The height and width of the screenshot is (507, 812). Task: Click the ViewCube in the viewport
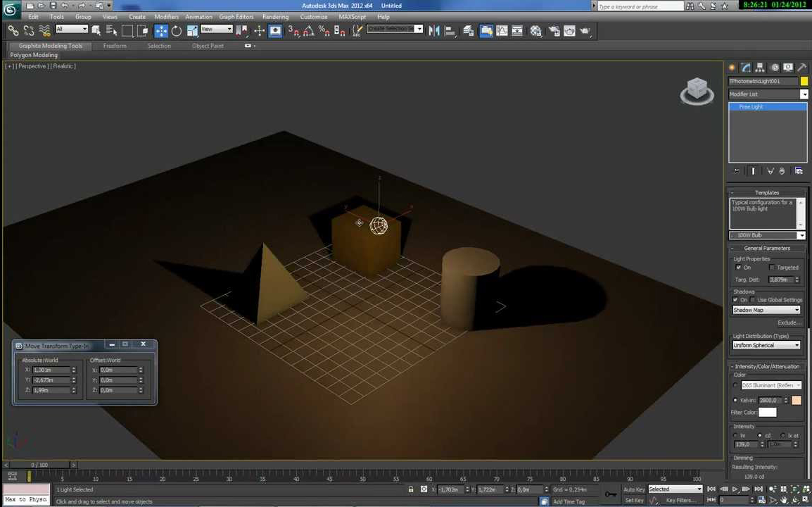point(697,89)
